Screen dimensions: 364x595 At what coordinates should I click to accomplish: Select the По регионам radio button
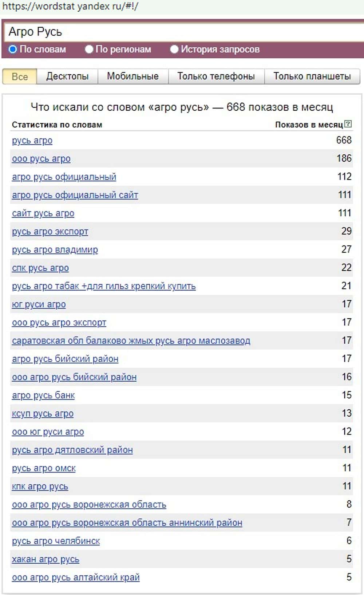89,49
